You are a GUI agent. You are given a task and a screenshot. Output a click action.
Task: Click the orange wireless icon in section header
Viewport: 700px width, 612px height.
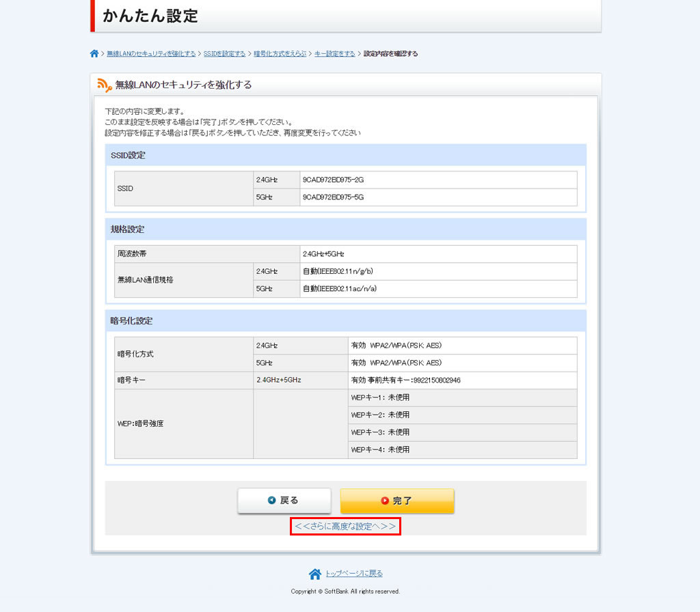[x=104, y=85]
